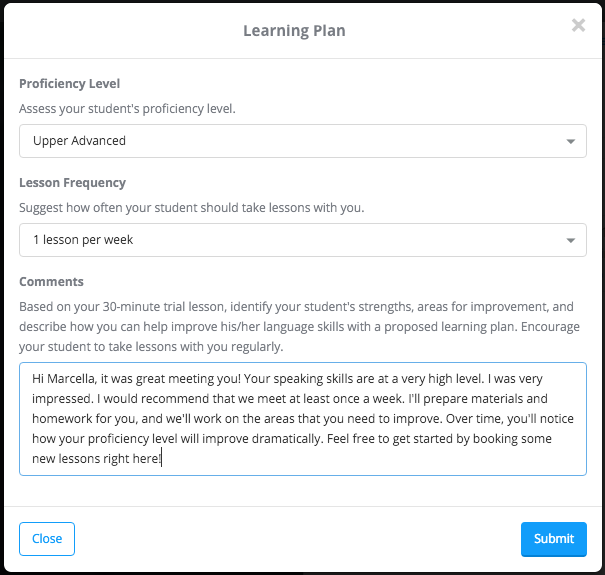Open the Upper Advanced proficiency select box
The image size is (605, 575).
tap(303, 141)
